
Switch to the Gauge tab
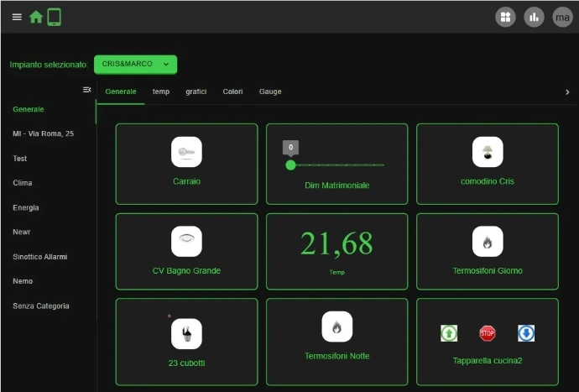pyautogui.click(x=270, y=91)
